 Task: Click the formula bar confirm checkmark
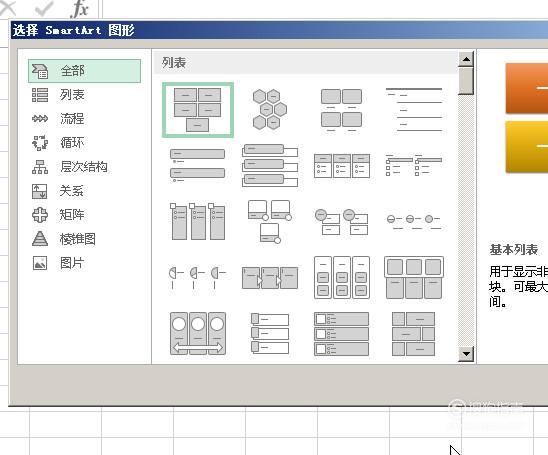pos(44,8)
